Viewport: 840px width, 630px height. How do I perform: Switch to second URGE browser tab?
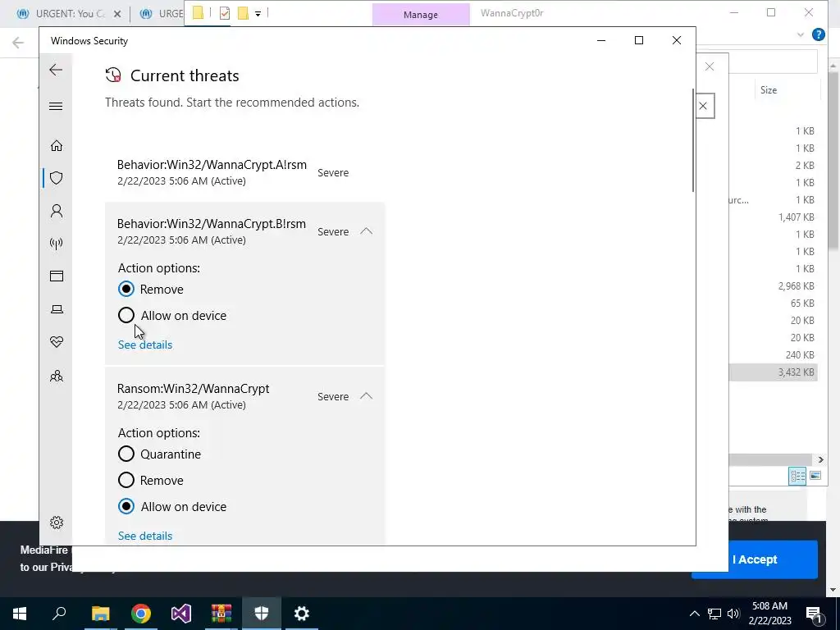tap(161, 14)
